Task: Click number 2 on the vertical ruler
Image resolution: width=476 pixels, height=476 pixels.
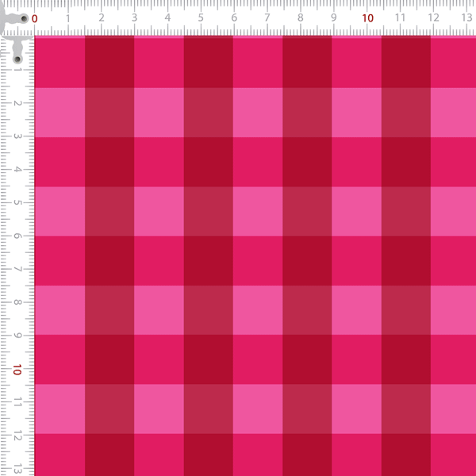Action: tap(17, 103)
